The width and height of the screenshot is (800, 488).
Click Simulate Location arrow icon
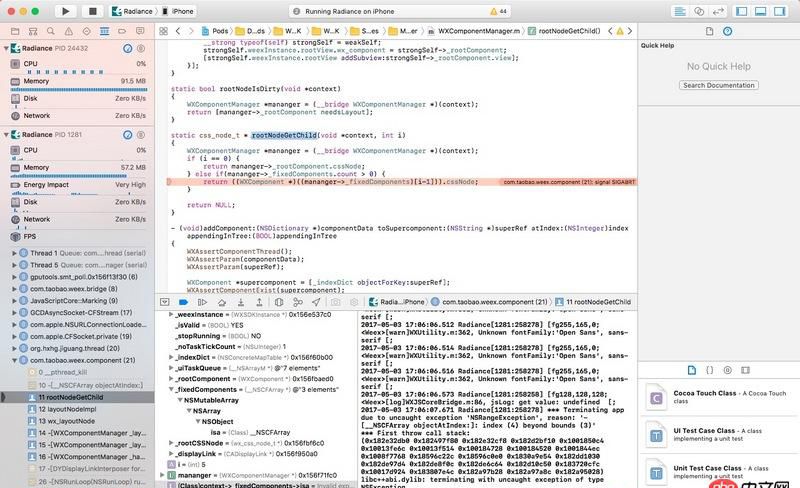pos(316,302)
